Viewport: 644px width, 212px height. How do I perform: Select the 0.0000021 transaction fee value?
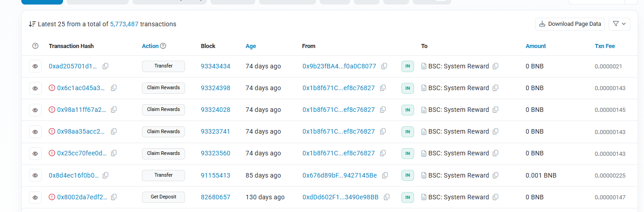(x=608, y=66)
